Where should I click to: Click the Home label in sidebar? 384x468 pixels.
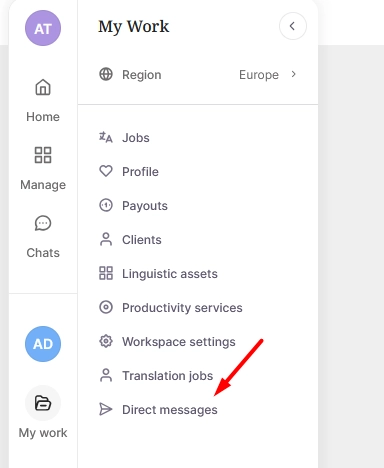pyautogui.click(x=43, y=117)
